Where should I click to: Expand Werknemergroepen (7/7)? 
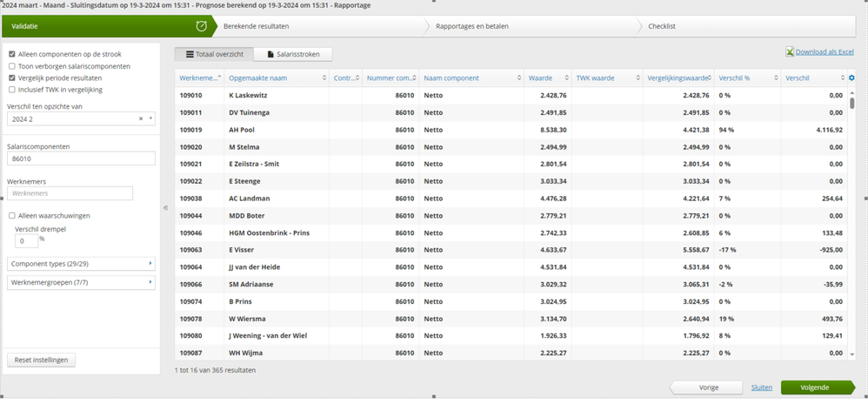click(x=81, y=283)
